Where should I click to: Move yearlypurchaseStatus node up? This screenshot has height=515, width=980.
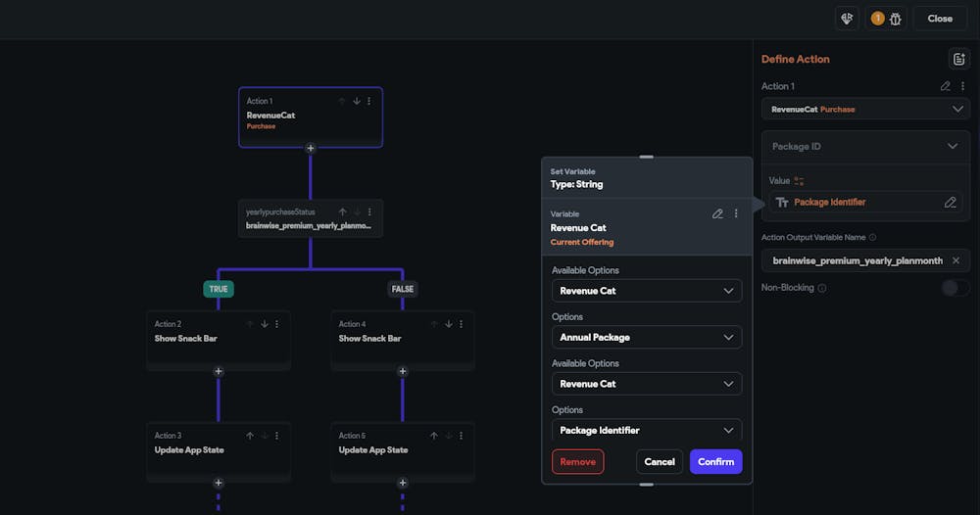tap(342, 212)
